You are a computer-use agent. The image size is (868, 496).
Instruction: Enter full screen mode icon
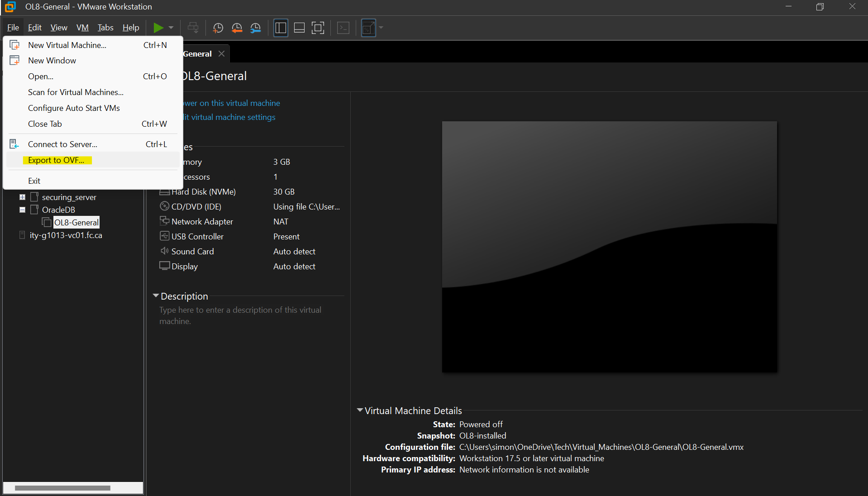pyautogui.click(x=318, y=28)
